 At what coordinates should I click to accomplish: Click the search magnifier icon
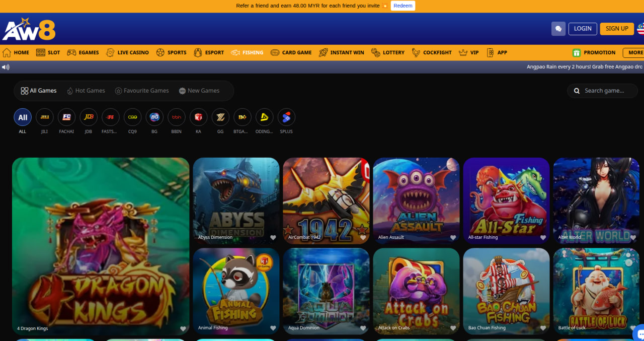577,91
